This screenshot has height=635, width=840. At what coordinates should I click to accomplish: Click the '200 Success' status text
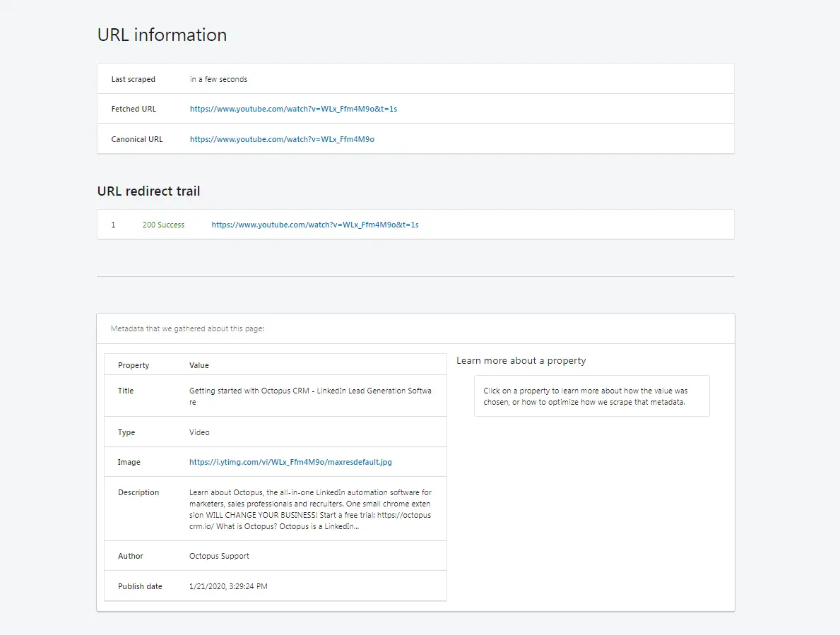point(163,225)
